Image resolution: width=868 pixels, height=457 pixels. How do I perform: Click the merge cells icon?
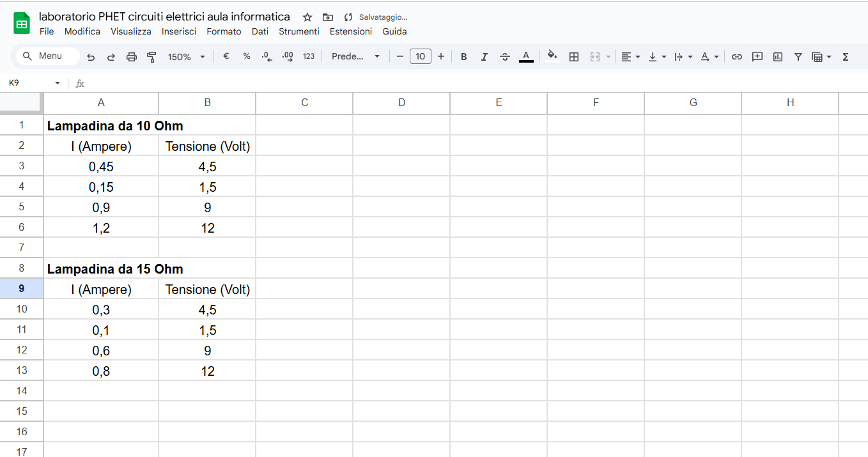[x=595, y=57]
